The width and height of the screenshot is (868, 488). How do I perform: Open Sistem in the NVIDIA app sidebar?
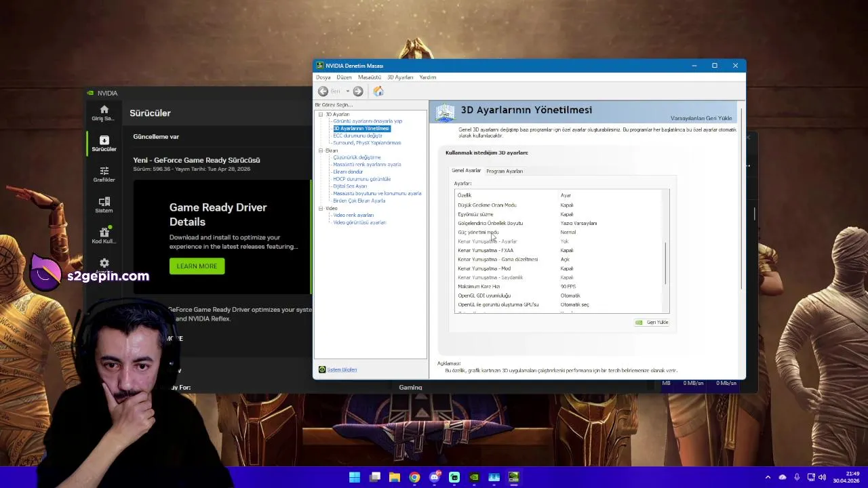(104, 205)
